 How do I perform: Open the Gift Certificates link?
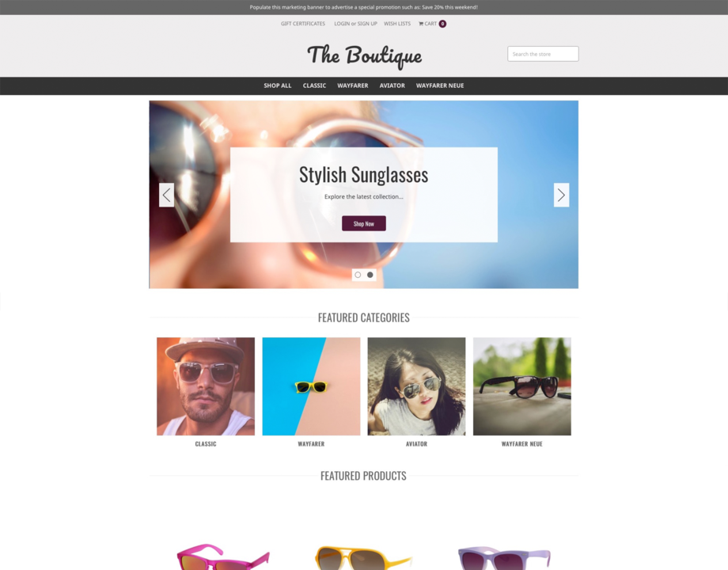tap(303, 24)
